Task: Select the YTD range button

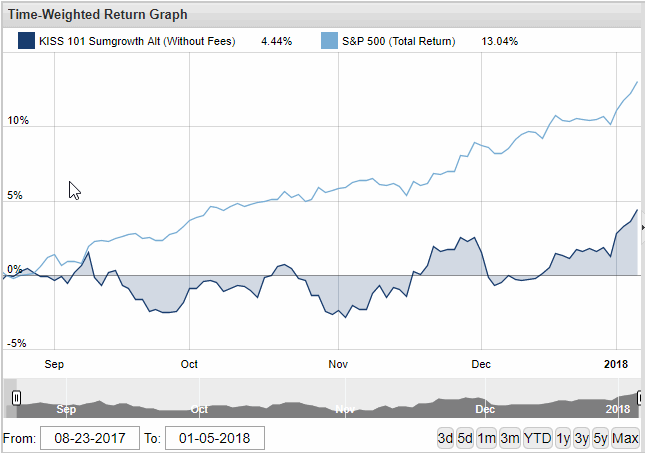Action: coord(538,438)
